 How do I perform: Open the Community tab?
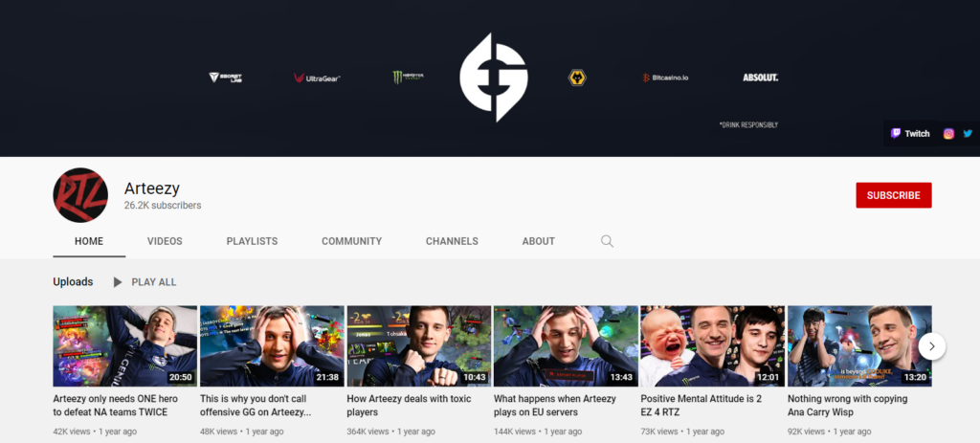click(351, 241)
